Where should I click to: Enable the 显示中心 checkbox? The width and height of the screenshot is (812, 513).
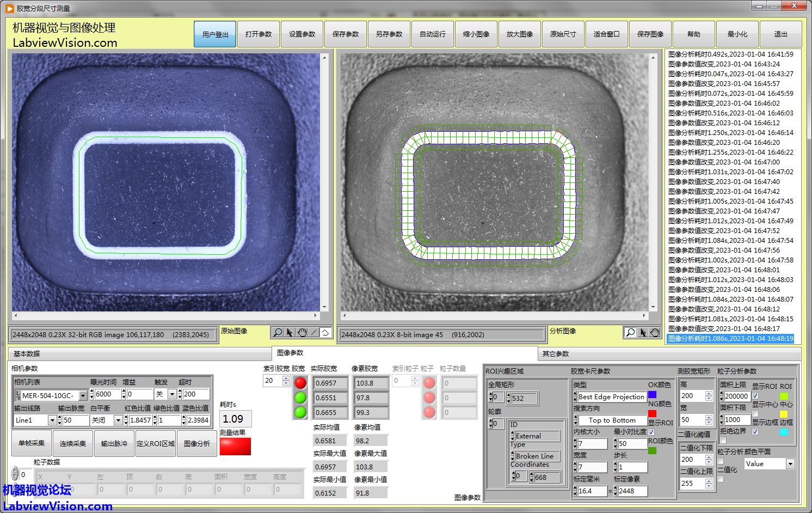tap(755, 414)
